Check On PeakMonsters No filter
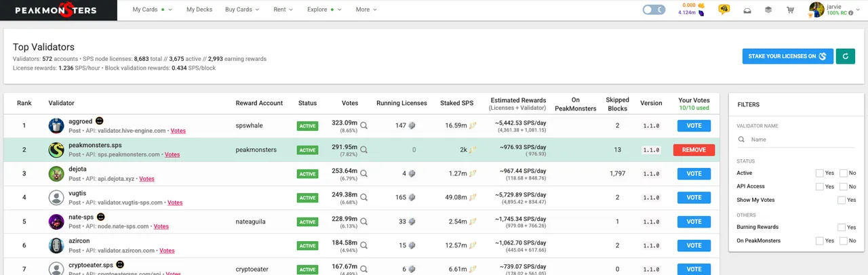This screenshot has width=868, height=275. pos(843,240)
